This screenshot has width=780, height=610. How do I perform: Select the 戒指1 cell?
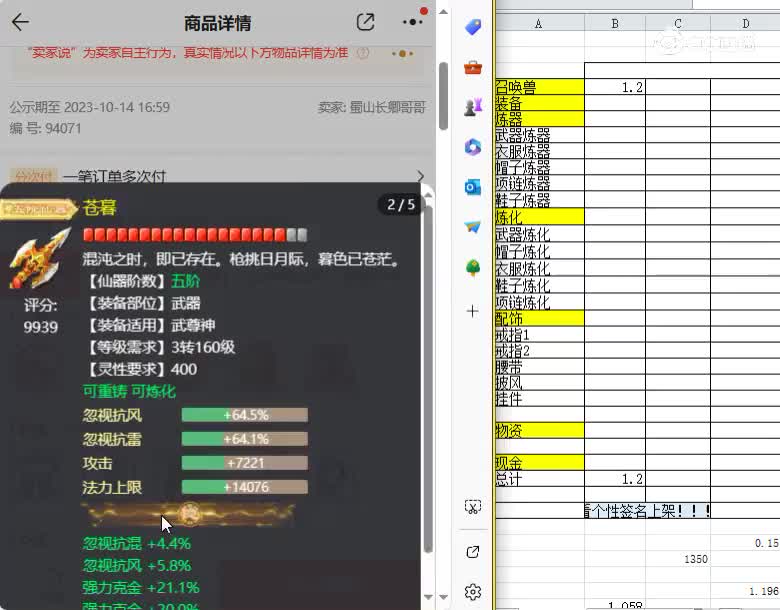coord(539,334)
